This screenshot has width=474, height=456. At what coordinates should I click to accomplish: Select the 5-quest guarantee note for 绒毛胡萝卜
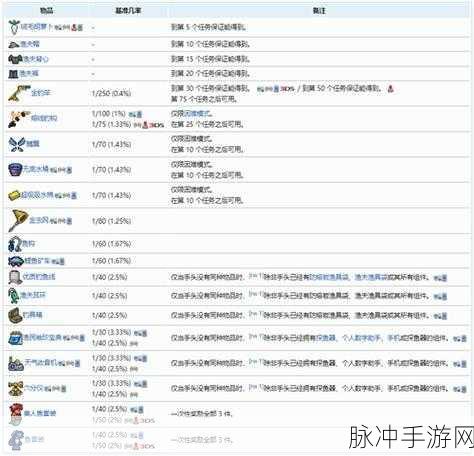(x=208, y=27)
